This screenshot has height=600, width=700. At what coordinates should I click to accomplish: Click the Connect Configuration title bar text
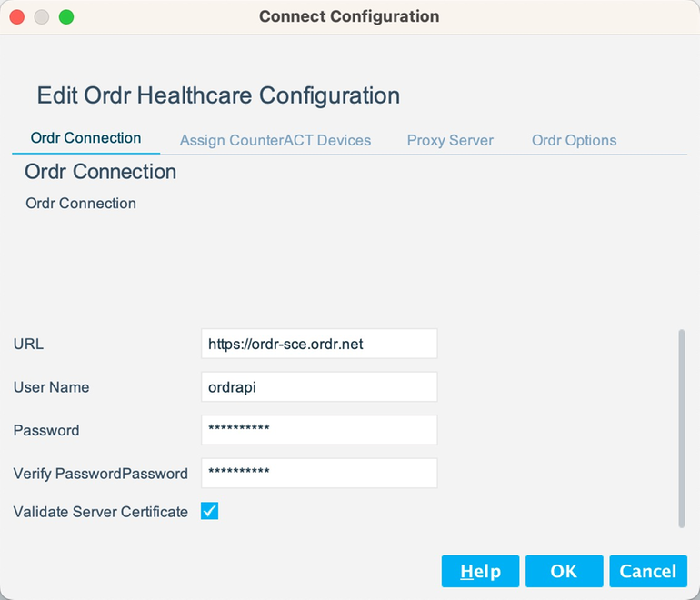pos(349,16)
